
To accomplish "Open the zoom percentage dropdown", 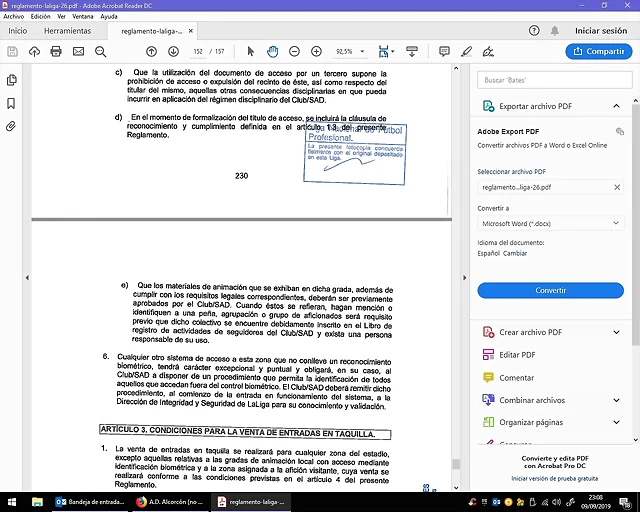I will click(362, 51).
